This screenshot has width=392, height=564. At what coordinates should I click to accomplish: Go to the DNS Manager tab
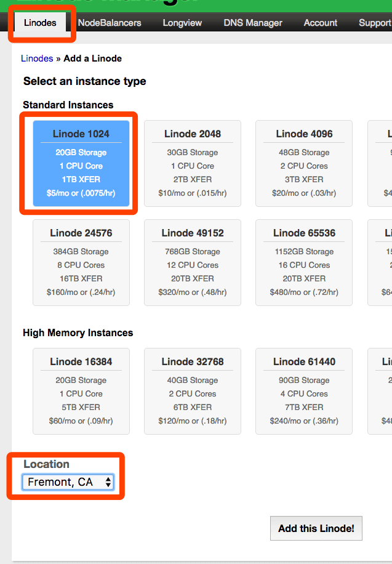(x=252, y=23)
